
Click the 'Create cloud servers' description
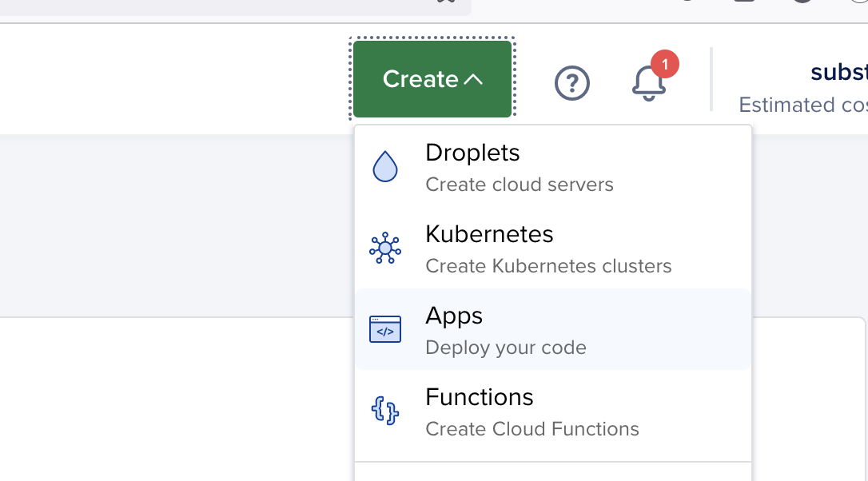click(x=520, y=185)
